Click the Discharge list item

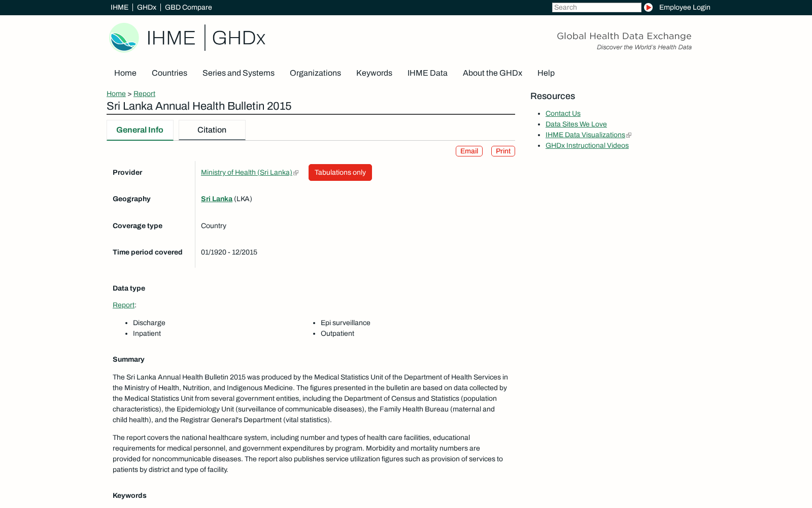pos(149,323)
